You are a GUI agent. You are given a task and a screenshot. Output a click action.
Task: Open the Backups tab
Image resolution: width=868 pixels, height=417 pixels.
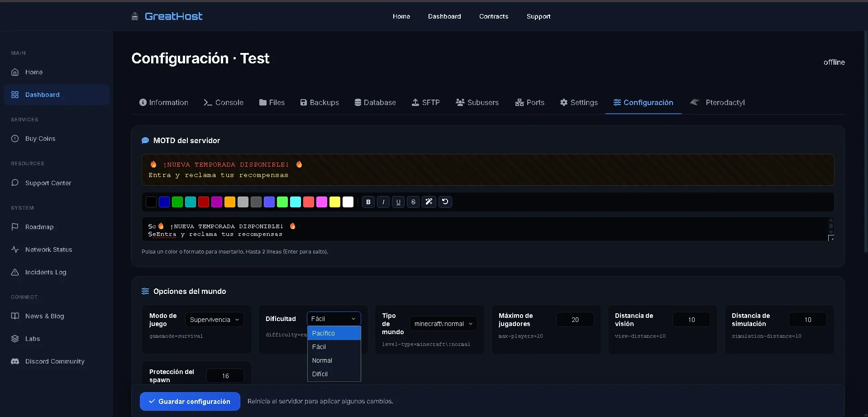[320, 102]
